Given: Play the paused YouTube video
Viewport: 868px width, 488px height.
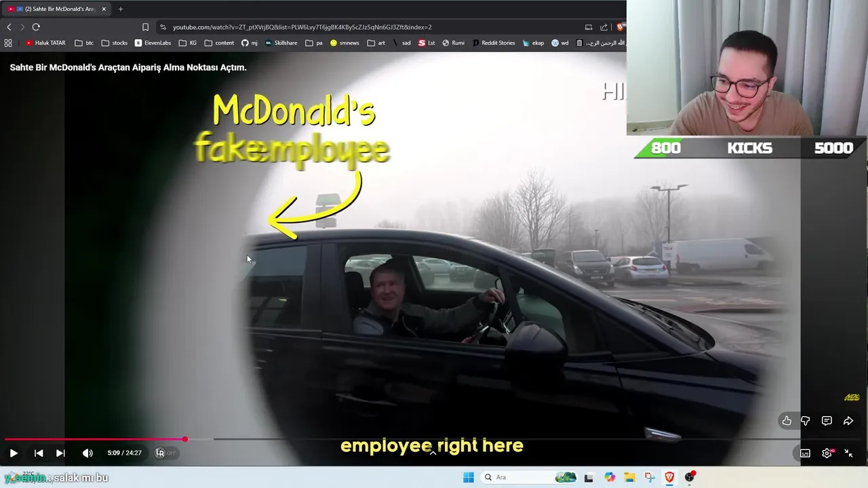Looking at the screenshot, I should (13, 453).
